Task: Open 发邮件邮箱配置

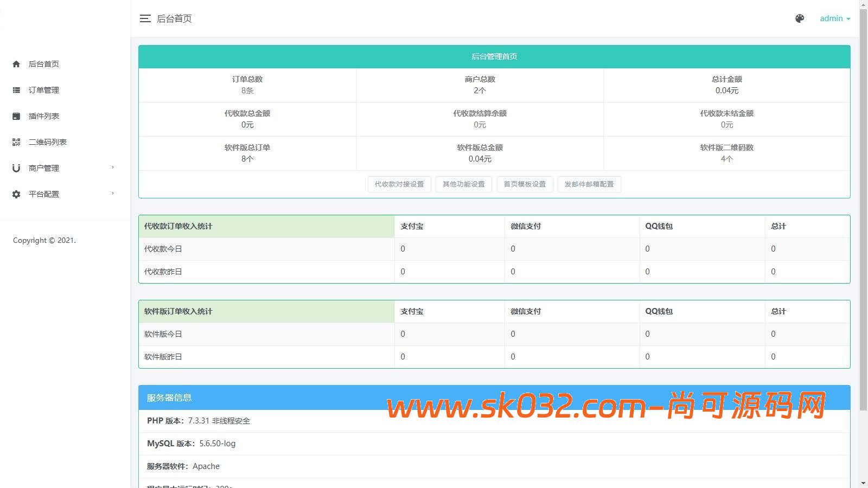Action: click(589, 184)
